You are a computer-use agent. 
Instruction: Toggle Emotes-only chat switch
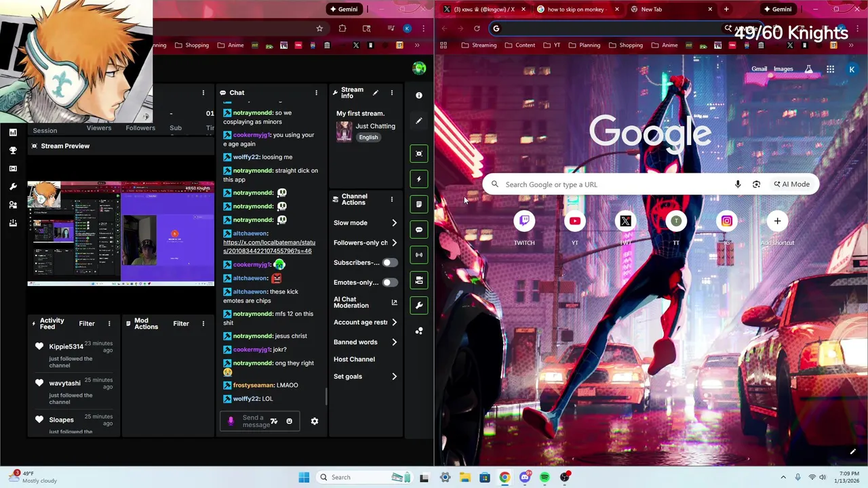point(390,283)
